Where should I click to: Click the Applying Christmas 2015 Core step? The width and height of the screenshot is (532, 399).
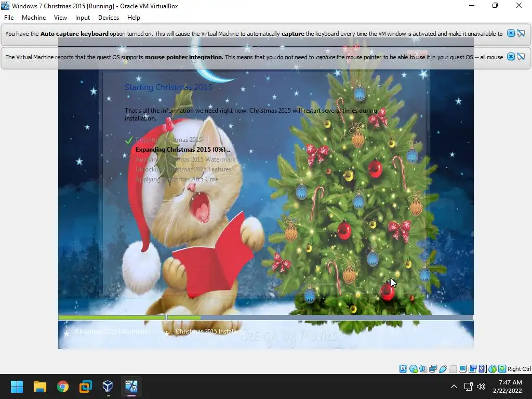[177, 179]
